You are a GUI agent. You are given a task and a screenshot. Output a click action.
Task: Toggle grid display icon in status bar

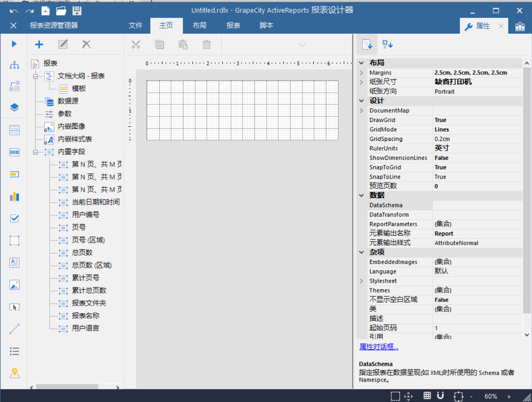click(427, 396)
